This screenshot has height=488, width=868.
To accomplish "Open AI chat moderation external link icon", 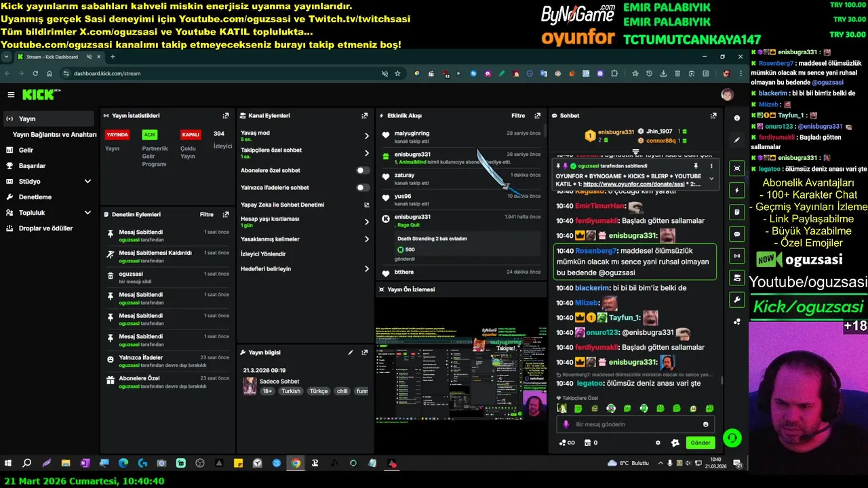I will [x=367, y=205].
